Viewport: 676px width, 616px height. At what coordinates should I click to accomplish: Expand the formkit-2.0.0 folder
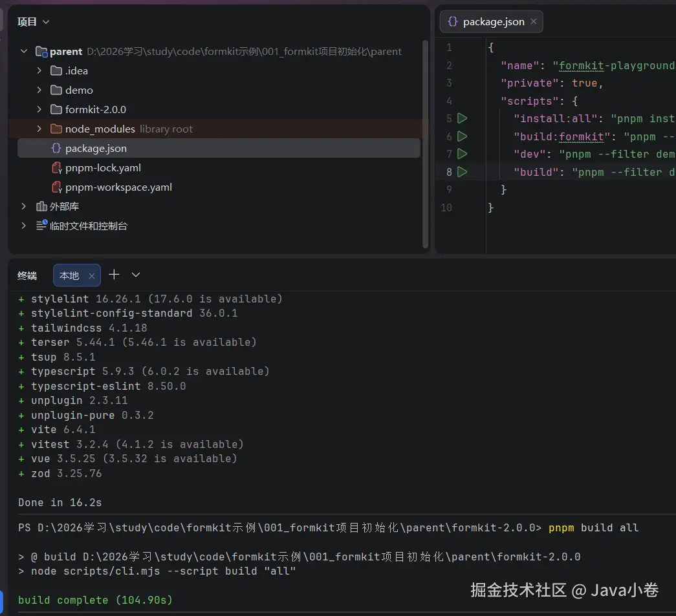(x=39, y=109)
